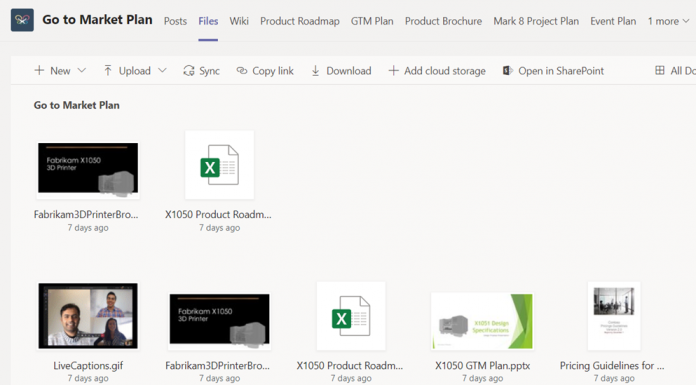Expand the New dropdown chevron
The image size is (696, 385).
(x=82, y=70)
